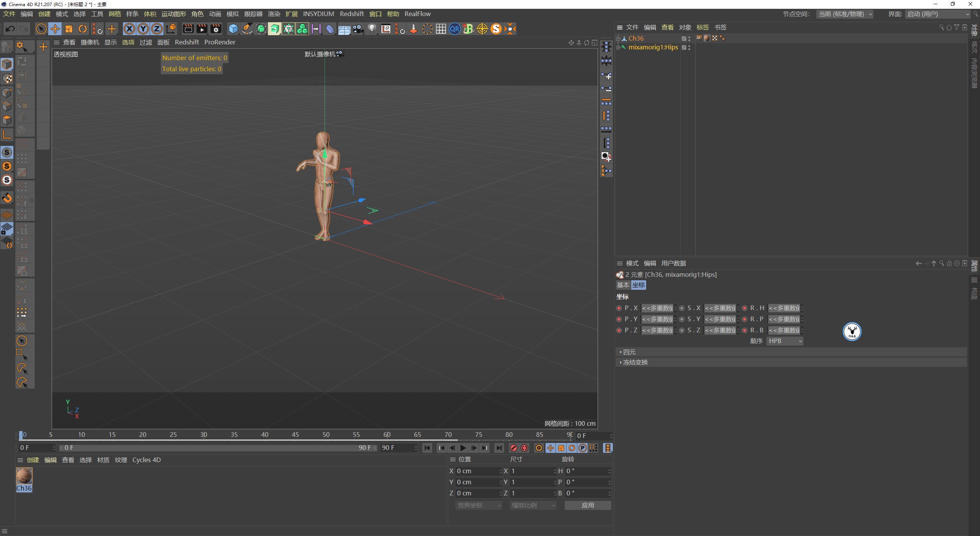The height and width of the screenshot is (536, 980).
Task: Toggle automatic keyframing mode
Action: 525,448
